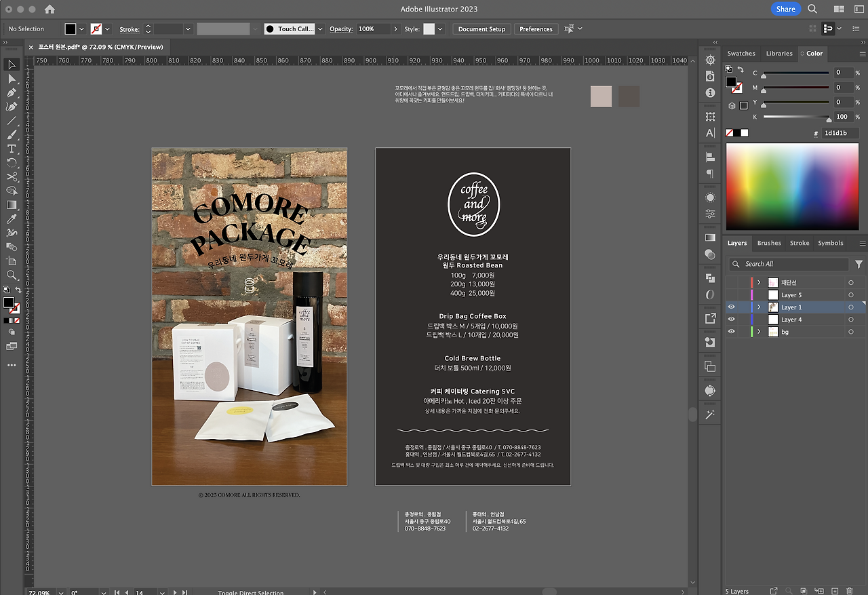The width and height of the screenshot is (868, 595).
Task: Select the Scissors tool
Action: 12,177
